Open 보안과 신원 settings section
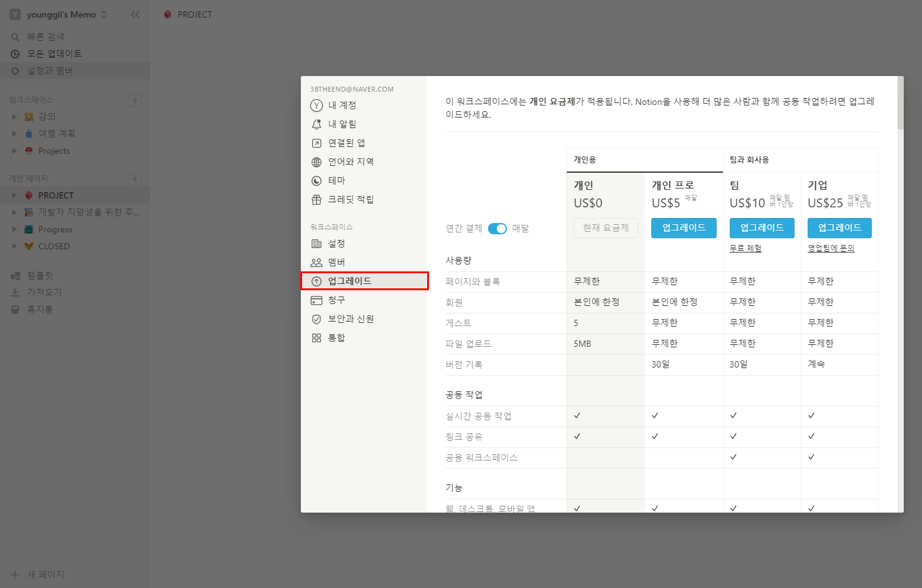Screen dimensions: 922x588 [x=364, y=319]
